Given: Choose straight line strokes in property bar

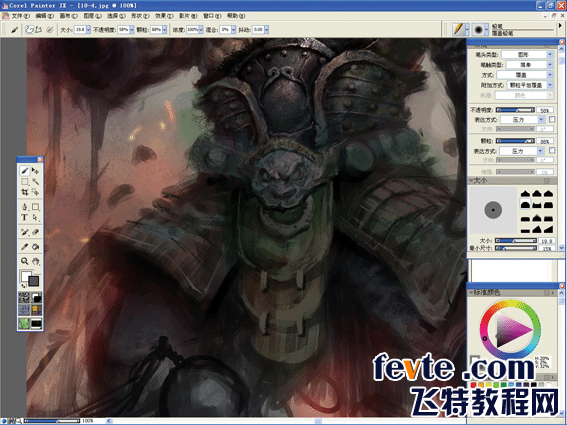Looking at the screenshot, I should [39, 30].
